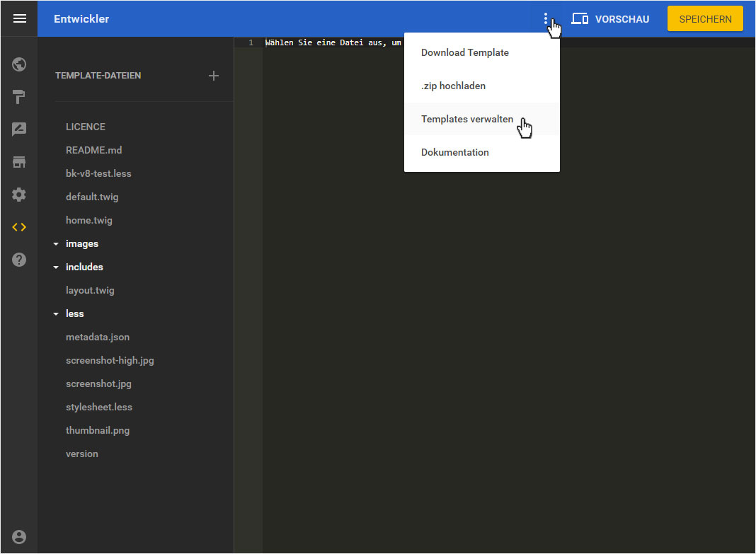Expand the less folder arrow
Viewport: 756px width, 554px height.
pos(56,314)
